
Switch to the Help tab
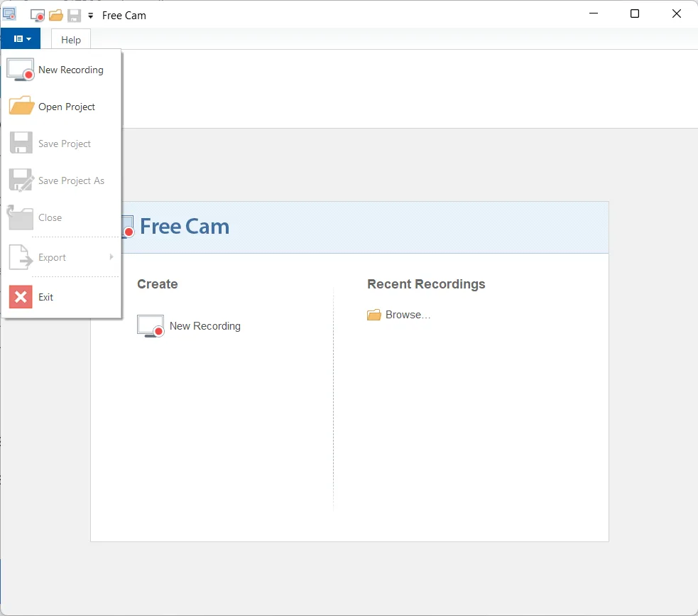[70, 40]
